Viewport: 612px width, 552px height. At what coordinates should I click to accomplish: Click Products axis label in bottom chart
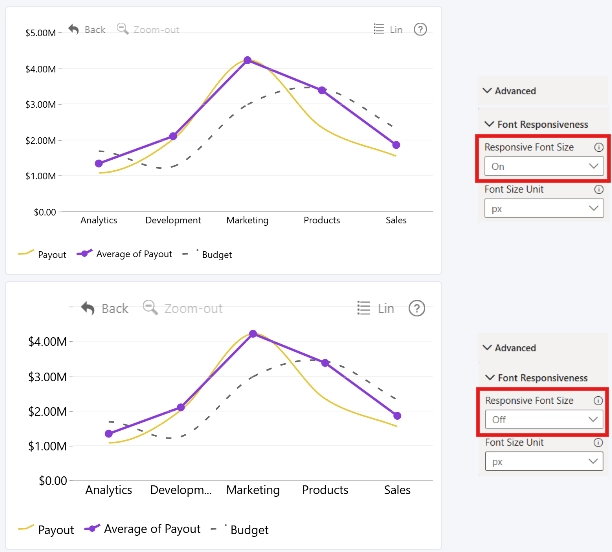[325, 490]
